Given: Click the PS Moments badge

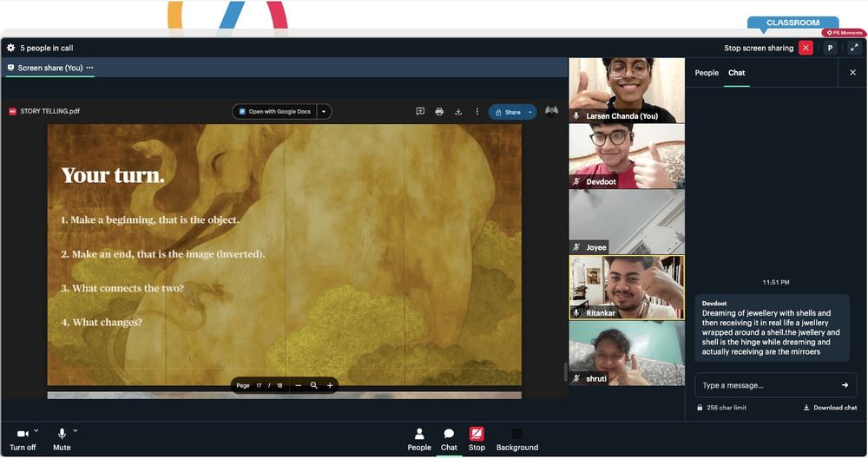Looking at the screenshot, I should [845, 33].
